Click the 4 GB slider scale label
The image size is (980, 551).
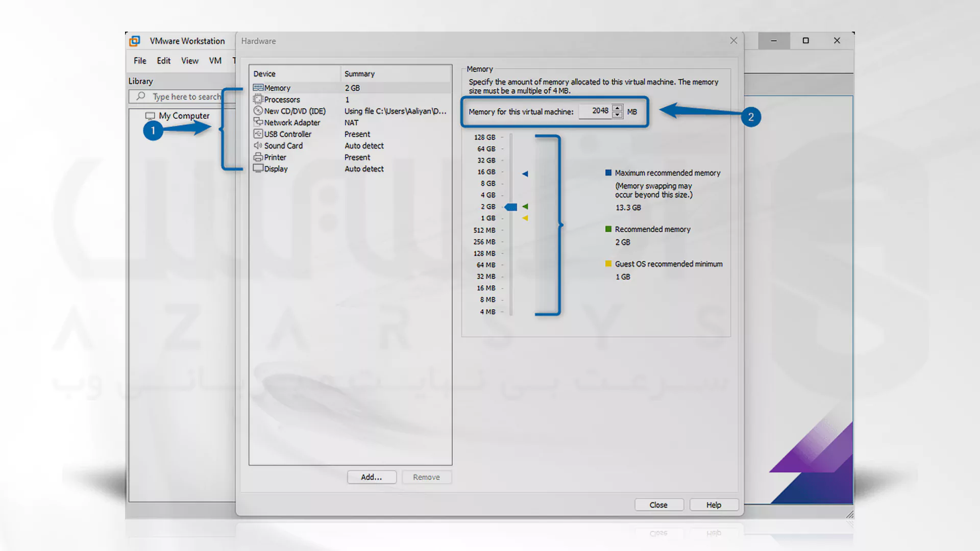click(488, 195)
